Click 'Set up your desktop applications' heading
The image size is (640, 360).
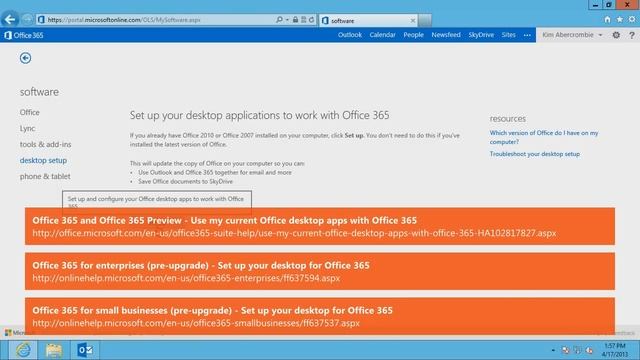260,115
